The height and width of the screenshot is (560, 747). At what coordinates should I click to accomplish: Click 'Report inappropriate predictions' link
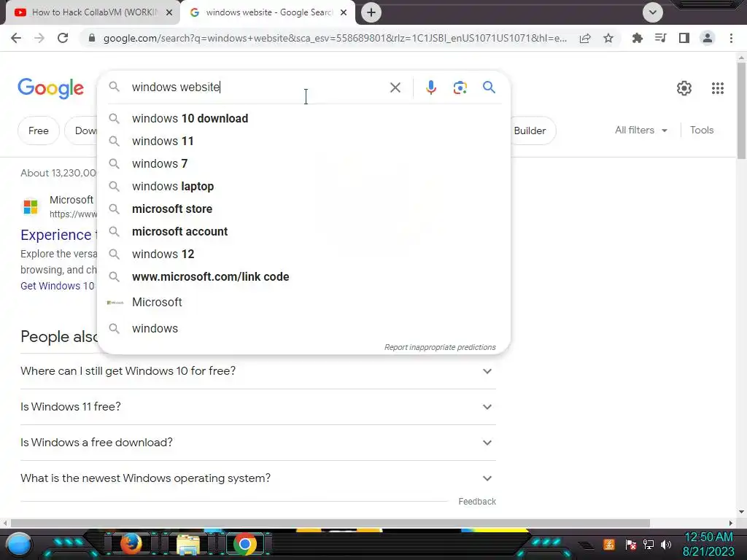pos(440,347)
